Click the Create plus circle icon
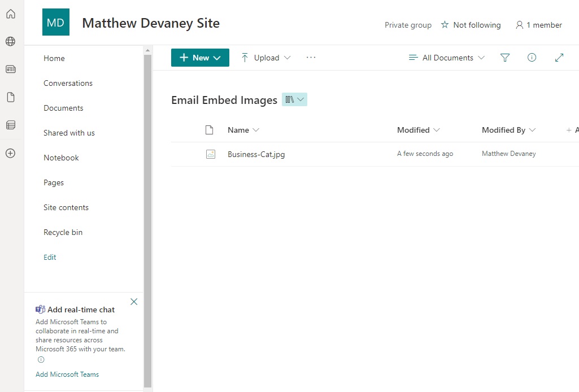 click(x=11, y=153)
